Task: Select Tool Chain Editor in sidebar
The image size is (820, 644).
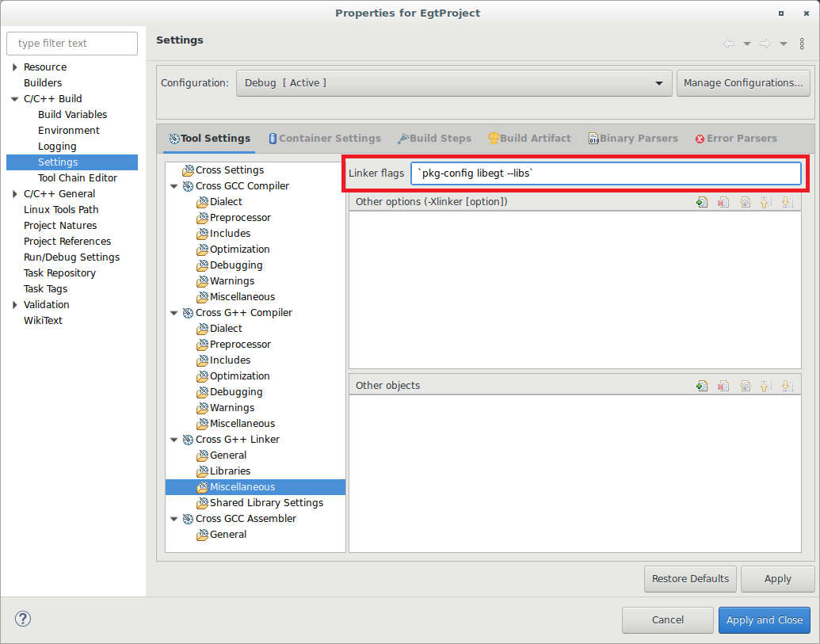Action: (x=77, y=178)
